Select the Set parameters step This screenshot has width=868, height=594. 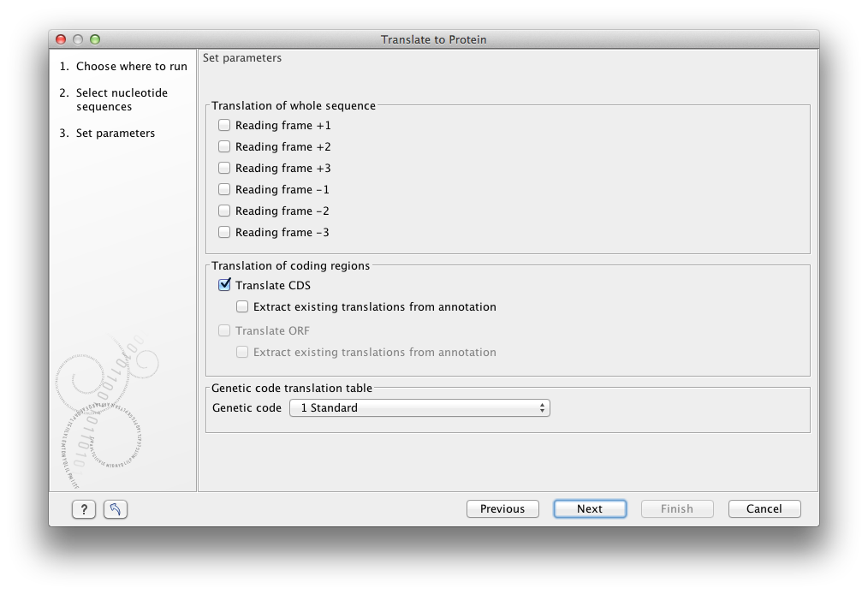[115, 133]
